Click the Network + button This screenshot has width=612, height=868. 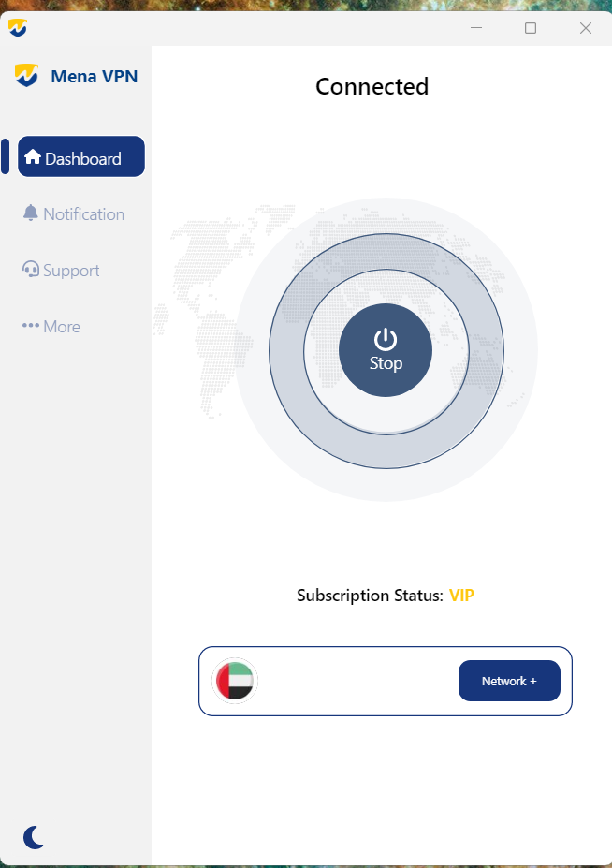point(509,681)
